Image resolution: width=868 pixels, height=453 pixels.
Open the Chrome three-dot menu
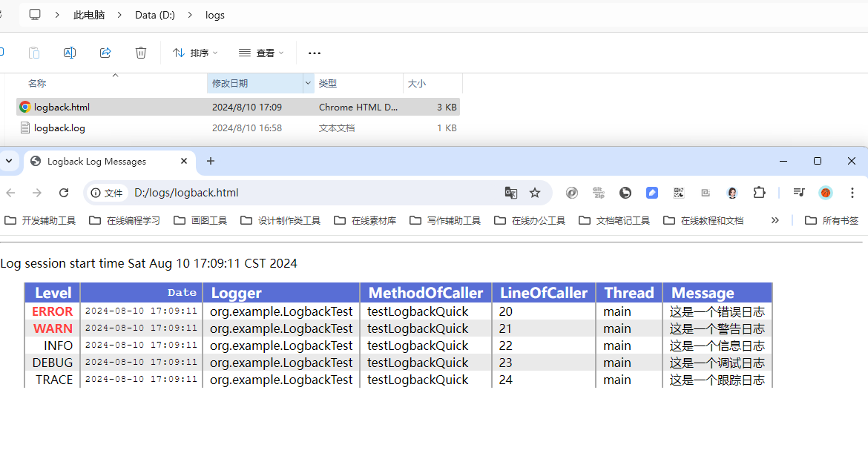click(x=852, y=193)
